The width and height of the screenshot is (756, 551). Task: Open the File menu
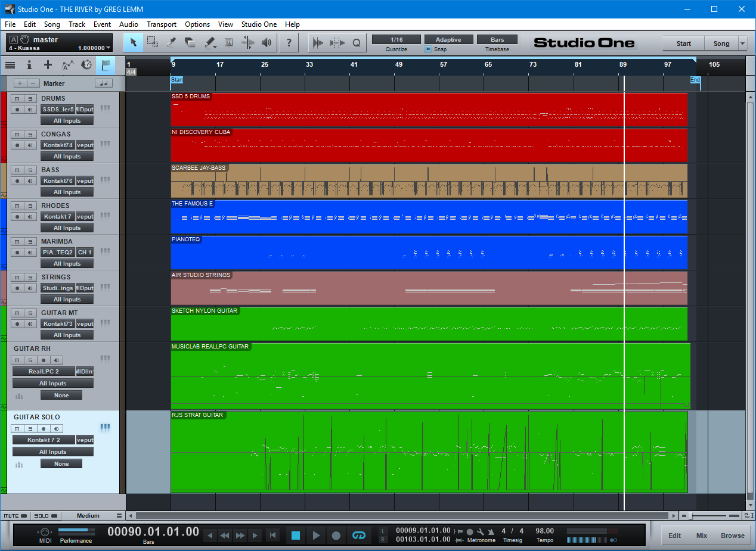point(10,24)
